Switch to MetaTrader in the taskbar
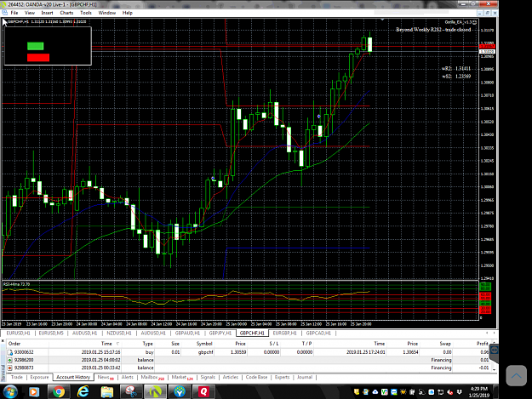This screenshot has height=399, width=532. point(155,392)
